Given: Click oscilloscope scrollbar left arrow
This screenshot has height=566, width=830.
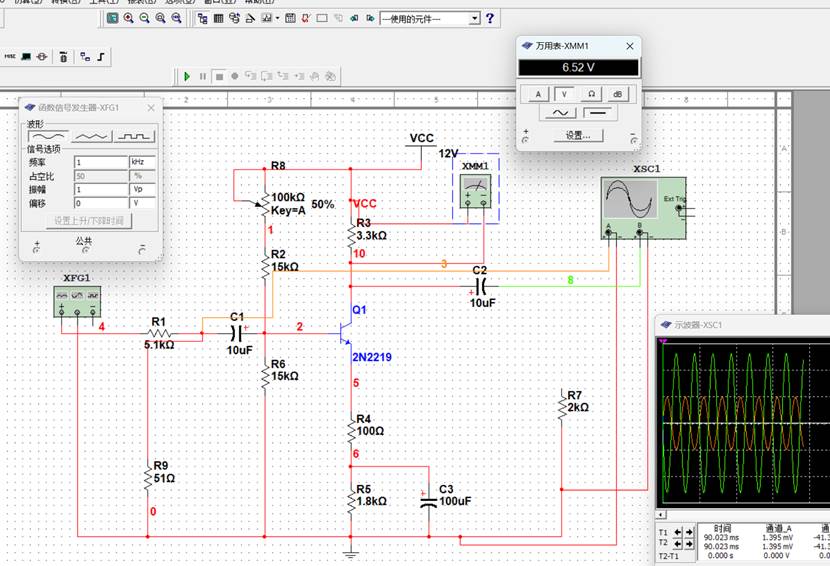Looking at the screenshot, I should [661, 515].
